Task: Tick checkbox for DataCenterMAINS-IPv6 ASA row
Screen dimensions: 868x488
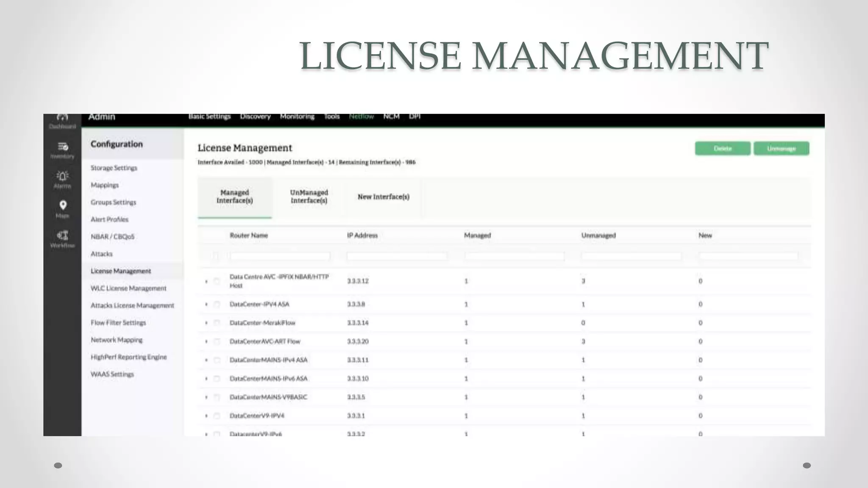Action: pyautogui.click(x=217, y=379)
